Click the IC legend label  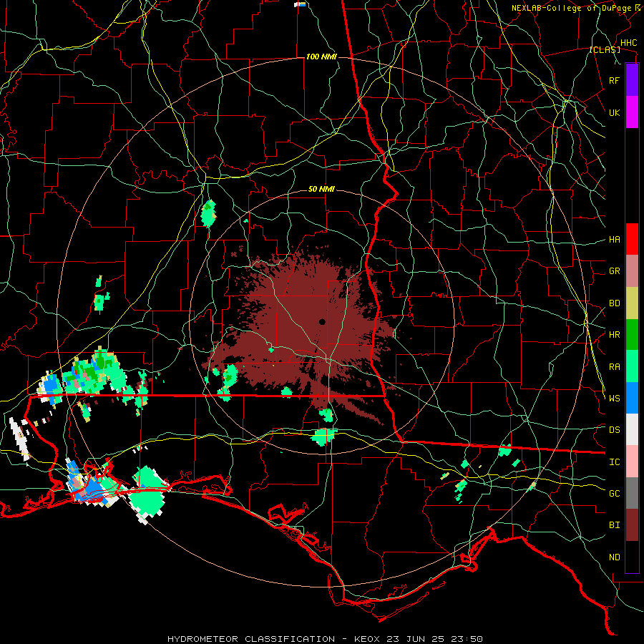pyautogui.click(x=614, y=462)
